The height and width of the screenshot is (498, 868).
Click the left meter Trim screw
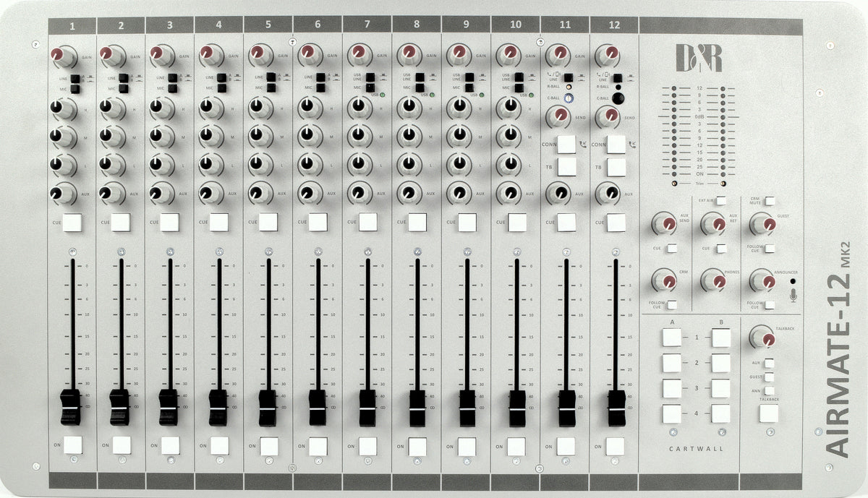pyautogui.click(x=673, y=183)
